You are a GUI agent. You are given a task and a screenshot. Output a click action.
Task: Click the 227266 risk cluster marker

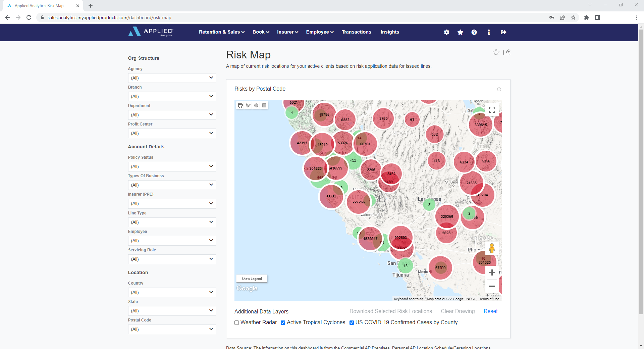pyautogui.click(x=359, y=202)
